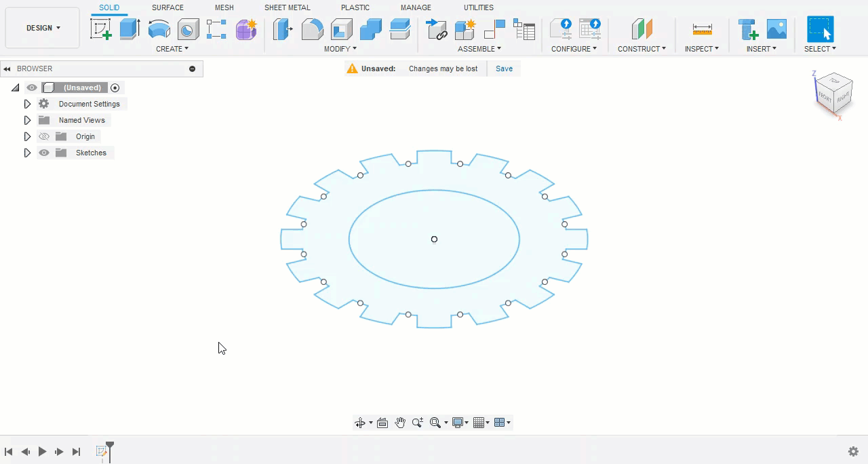868x464 pixels.
Task: Open the Pan hand tool
Action: tap(400, 423)
